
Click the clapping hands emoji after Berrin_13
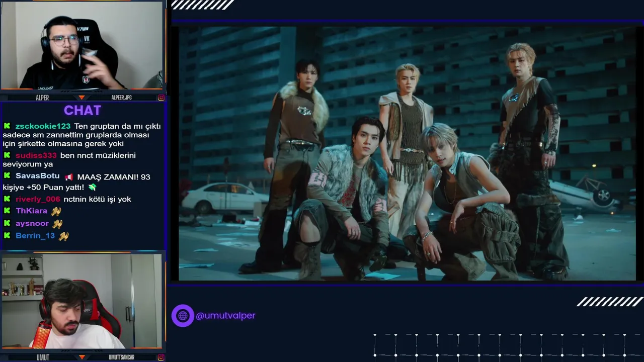click(63, 236)
